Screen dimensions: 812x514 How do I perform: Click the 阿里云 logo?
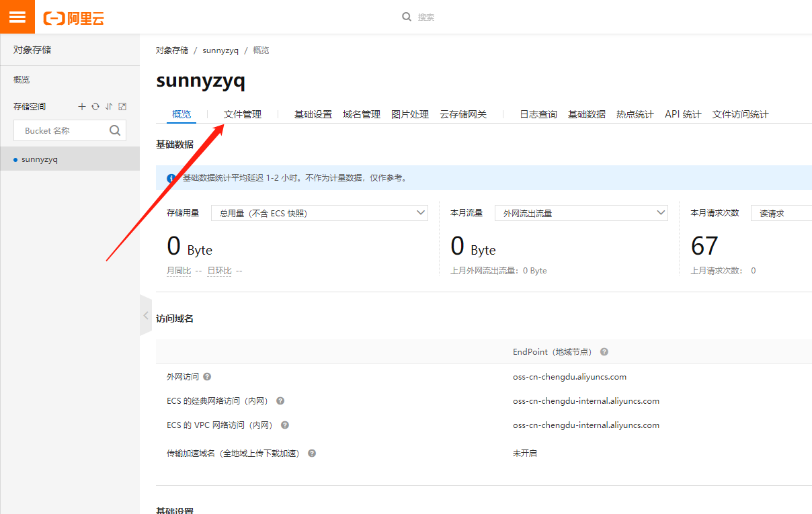(x=74, y=18)
